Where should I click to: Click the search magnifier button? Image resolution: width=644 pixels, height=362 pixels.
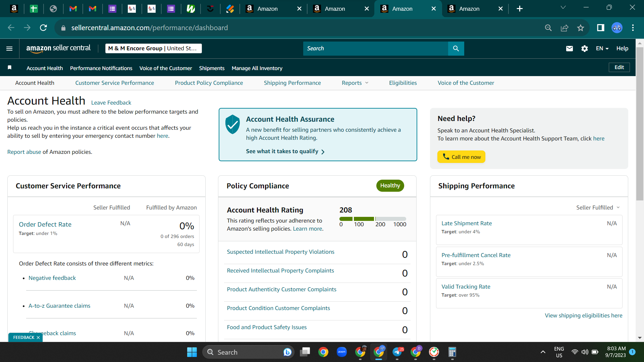(x=456, y=49)
